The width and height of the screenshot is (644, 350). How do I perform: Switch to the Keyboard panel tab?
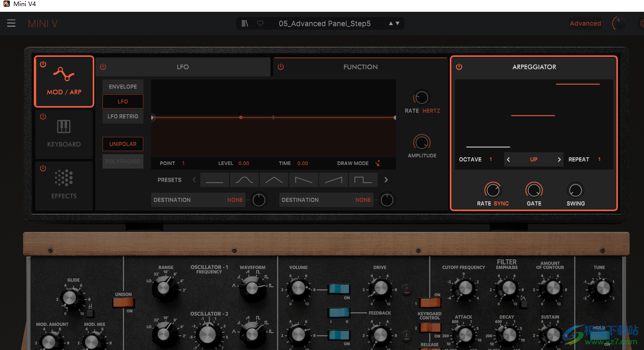click(x=64, y=134)
